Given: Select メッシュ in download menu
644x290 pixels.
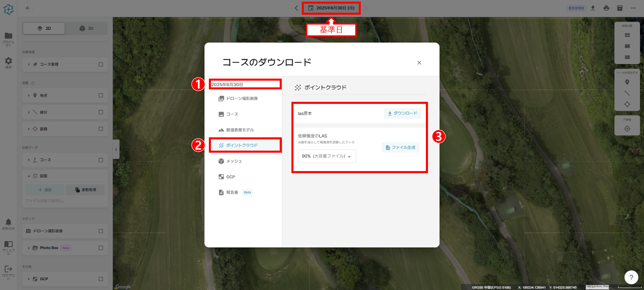Looking at the screenshot, I should [234, 161].
